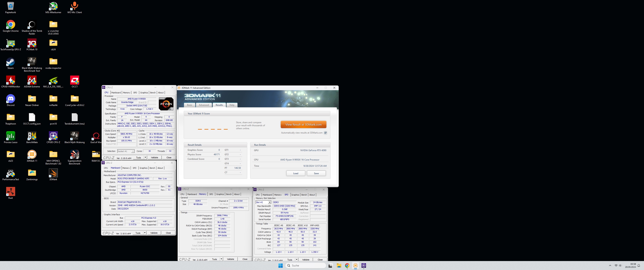Click Validate in Memory CPU-Z window
This screenshot has height=270, width=644.
tap(230, 259)
